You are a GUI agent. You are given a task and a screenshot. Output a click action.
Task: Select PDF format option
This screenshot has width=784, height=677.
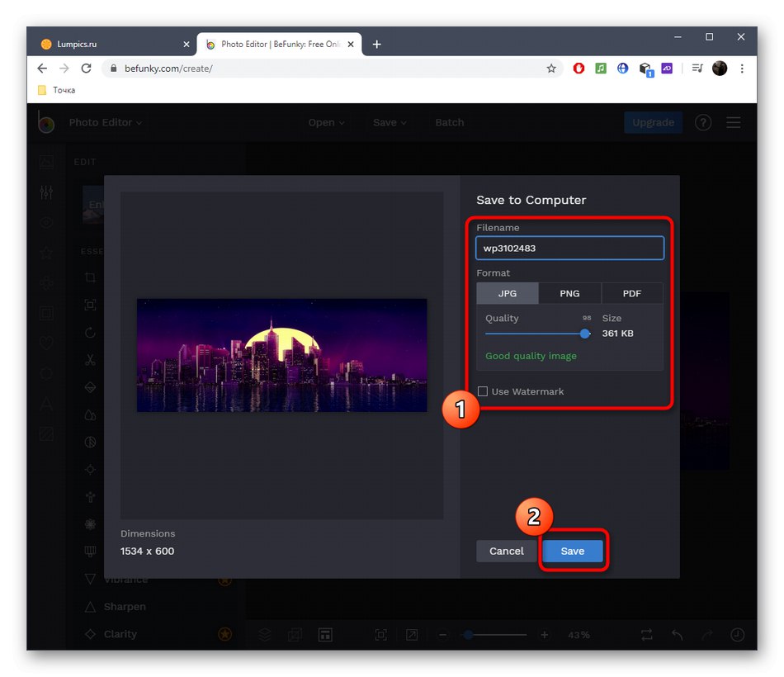pyautogui.click(x=632, y=293)
